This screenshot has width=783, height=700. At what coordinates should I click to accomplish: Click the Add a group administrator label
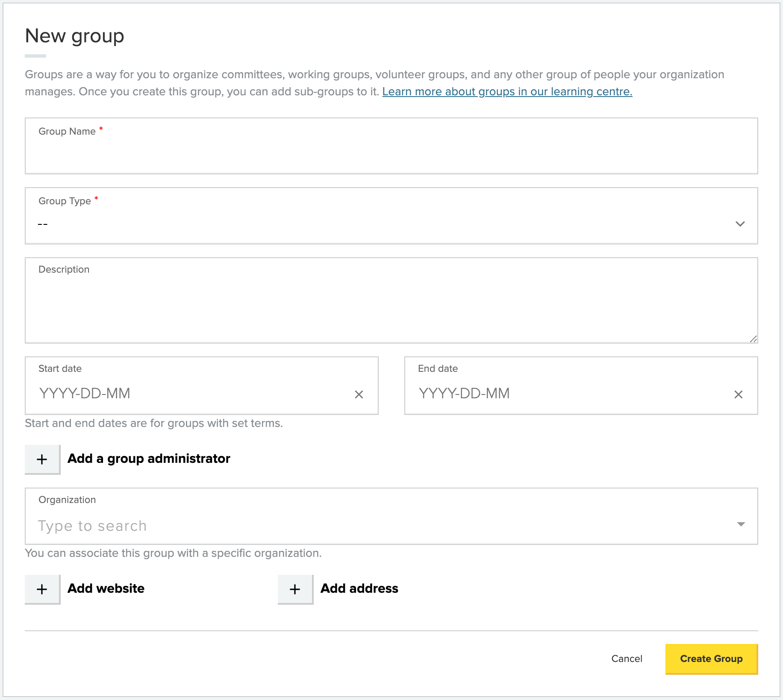(148, 459)
